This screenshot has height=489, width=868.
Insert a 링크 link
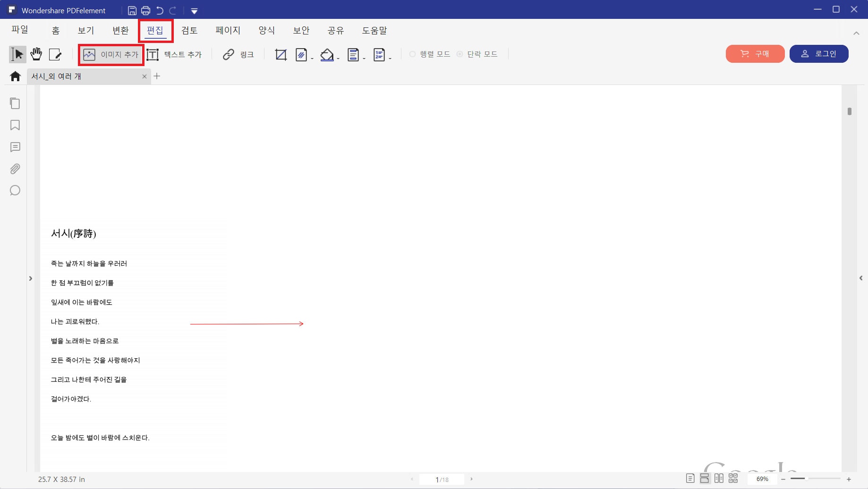coord(238,55)
